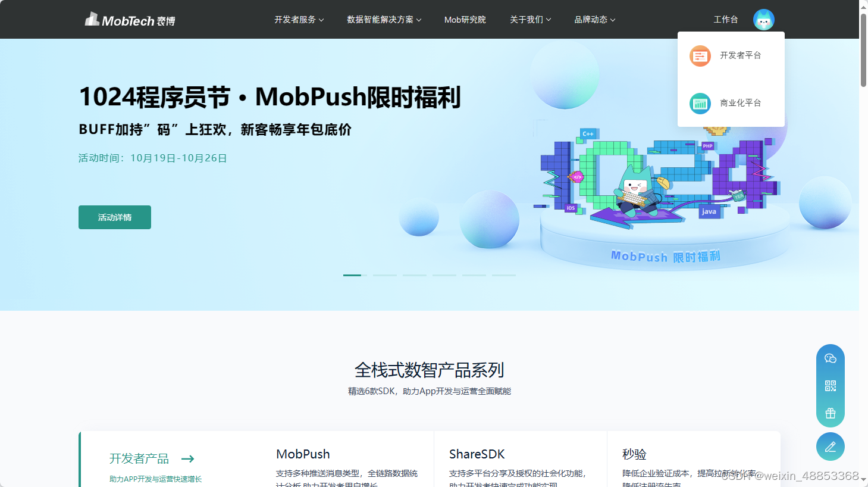Open the MobPush product card

348,459
